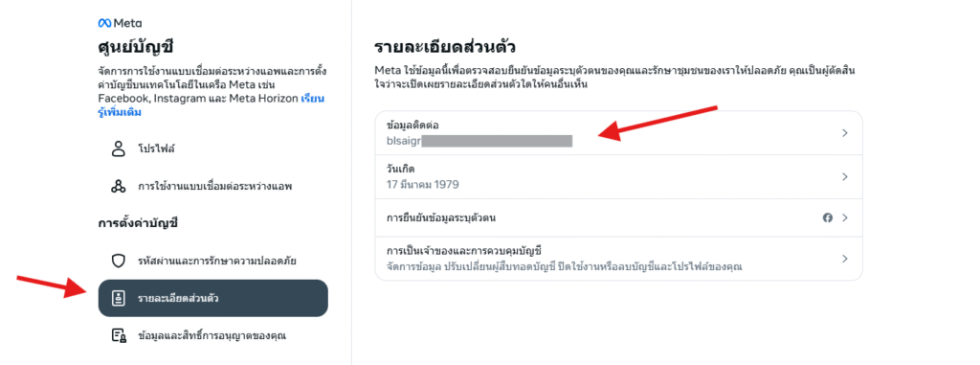Screen dimensions: 980x365
Task: Open the ข้อมูลติดต่อ contact info row
Action: tap(619, 133)
